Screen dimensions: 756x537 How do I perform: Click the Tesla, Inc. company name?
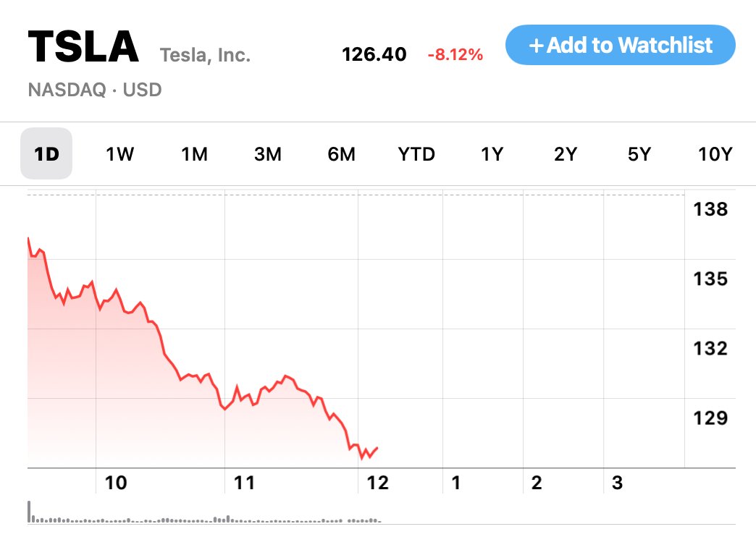point(205,54)
